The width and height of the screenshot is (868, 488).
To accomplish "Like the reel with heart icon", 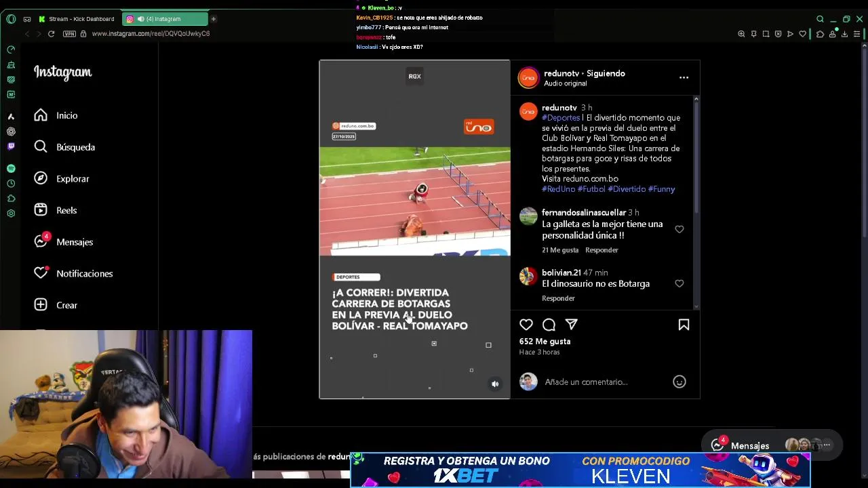I will [526, 325].
